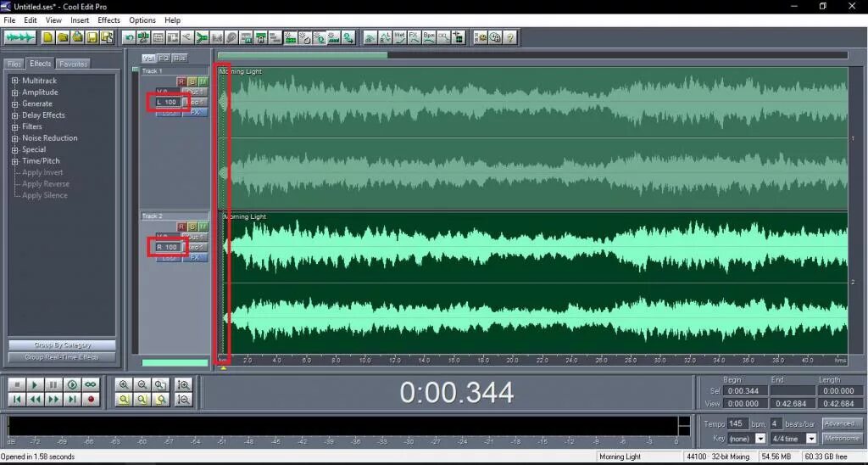Expand the Special effects category

coord(15,149)
